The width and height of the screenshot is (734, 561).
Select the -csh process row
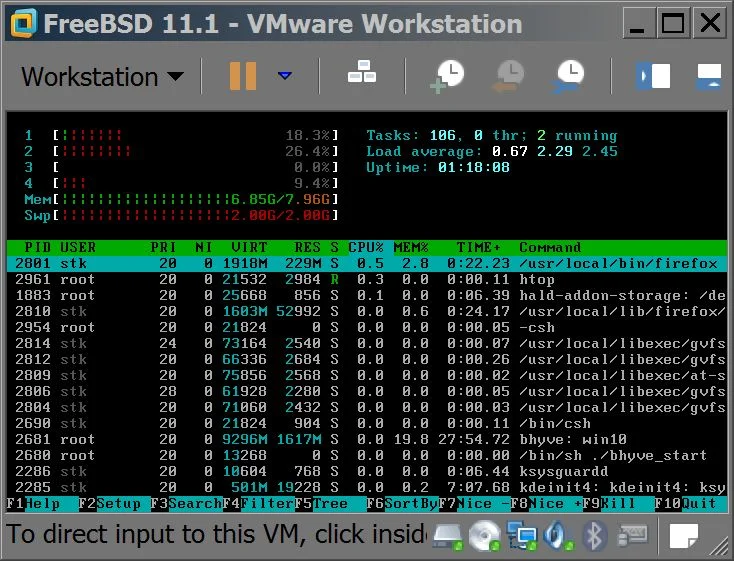click(367, 327)
